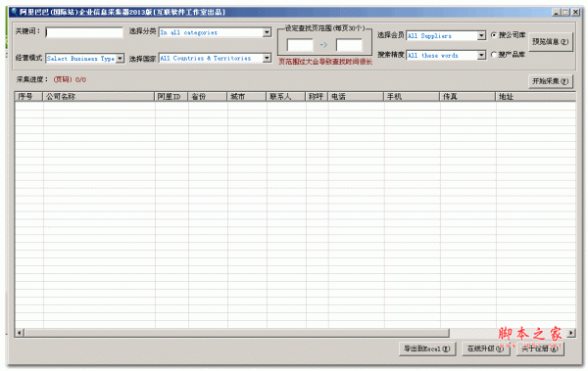Image resolution: width=588 pixels, height=371 pixels.
Task: Click the 关于注册 button
Action: [540, 348]
